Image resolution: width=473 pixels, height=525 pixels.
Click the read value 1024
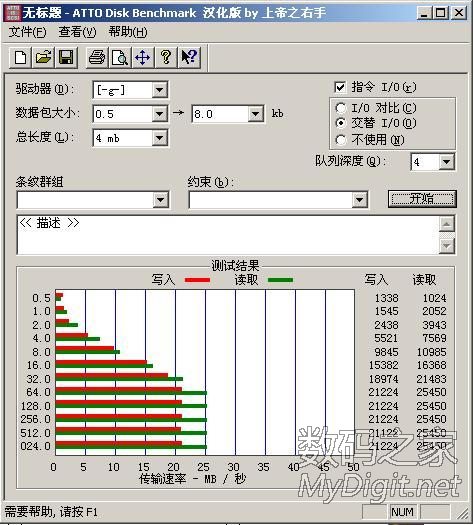pyautogui.click(x=434, y=298)
